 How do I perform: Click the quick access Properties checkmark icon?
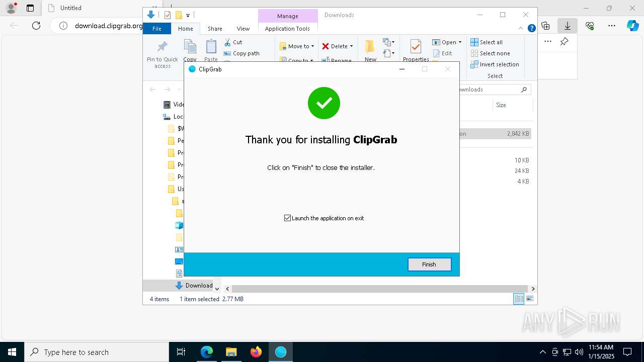[168, 15]
